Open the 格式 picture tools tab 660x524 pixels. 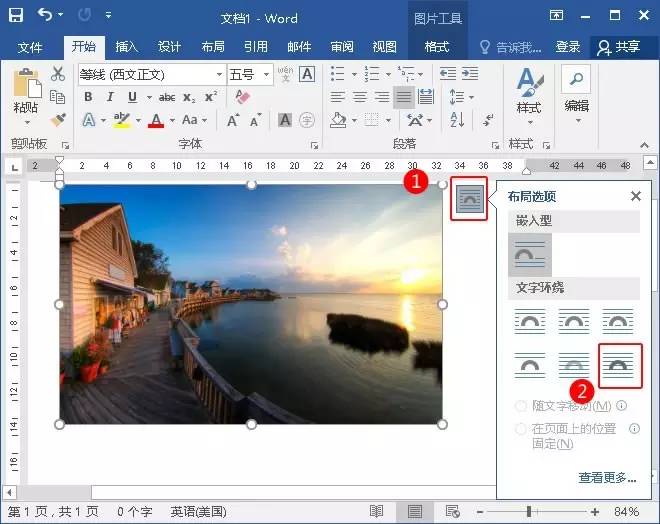437,47
